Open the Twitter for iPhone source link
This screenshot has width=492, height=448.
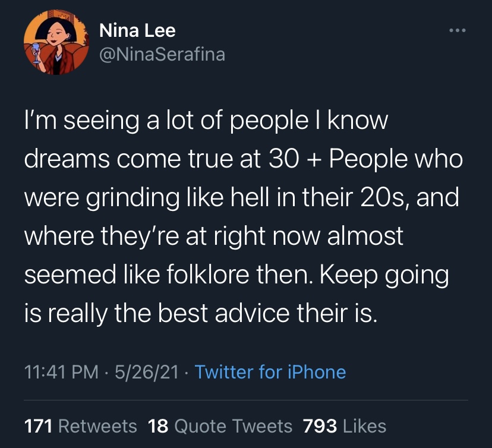point(270,373)
